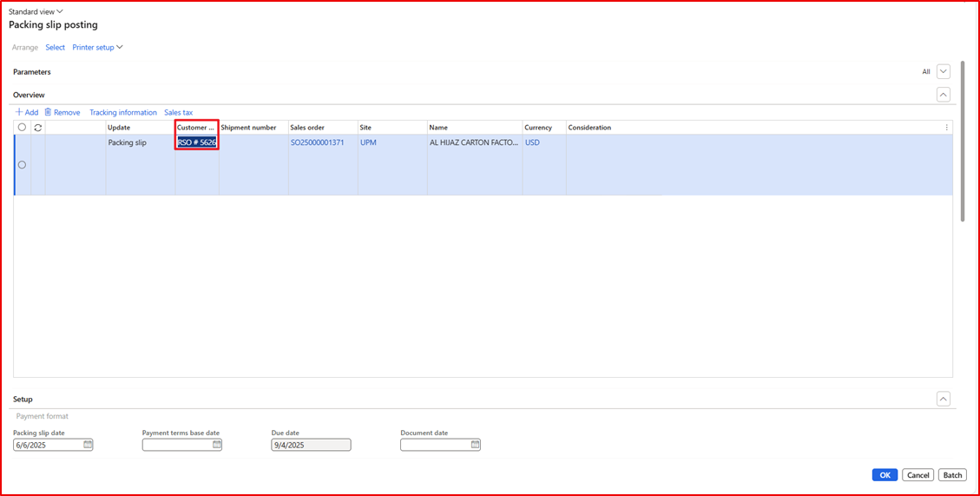Open the Printer setup menu
This screenshot has height=496, width=980.
(x=97, y=48)
